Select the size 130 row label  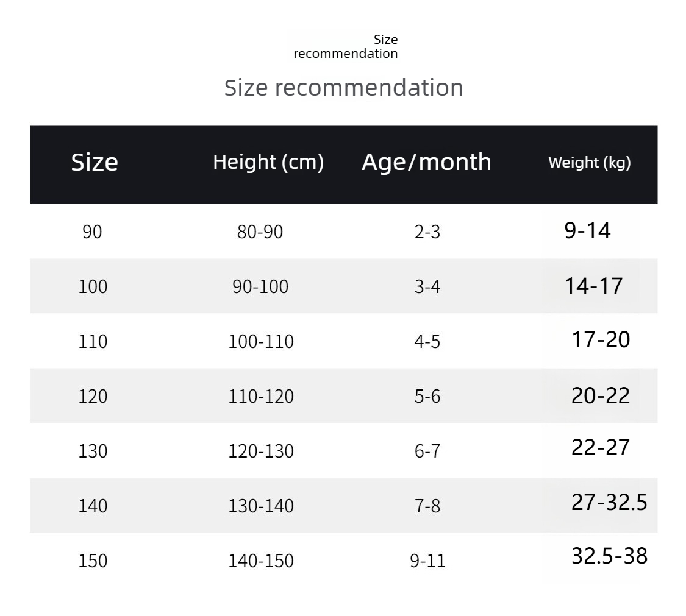click(93, 451)
